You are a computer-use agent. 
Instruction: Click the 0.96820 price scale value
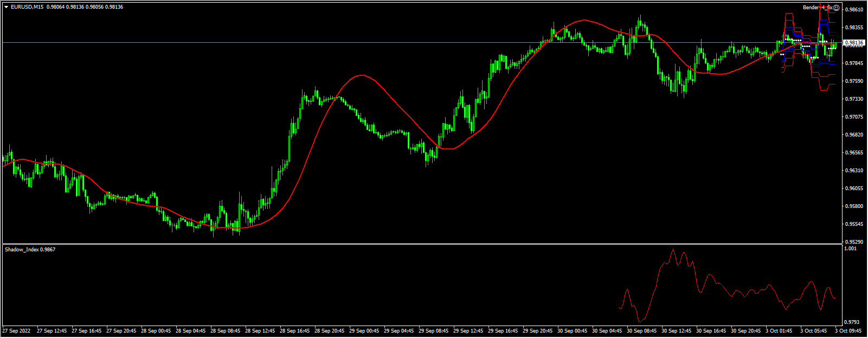coord(855,135)
